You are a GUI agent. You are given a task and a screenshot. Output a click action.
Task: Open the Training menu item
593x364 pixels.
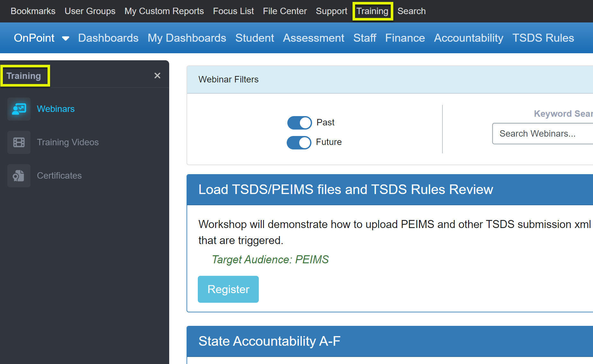tap(372, 11)
